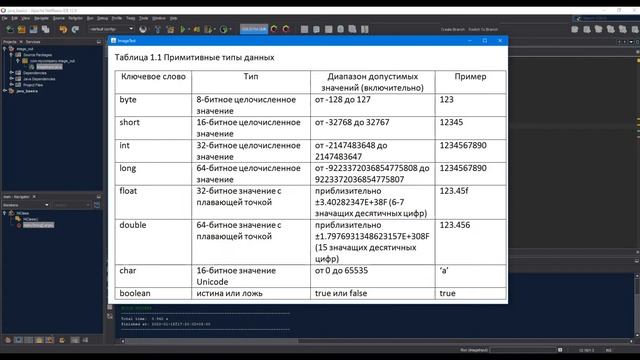The width and height of the screenshot is (640, 360).
Task: Click the 'от 0 до 65535' range cell
Action: (373, 276)
